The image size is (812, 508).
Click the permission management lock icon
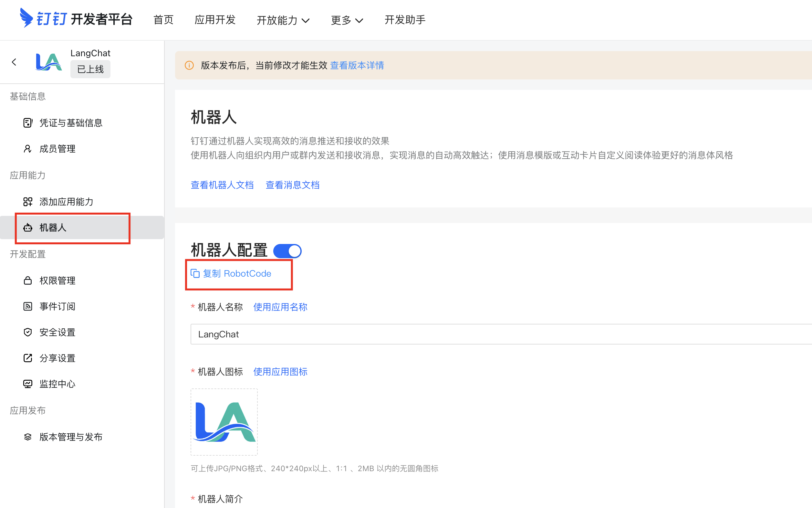tap(27, 280)
